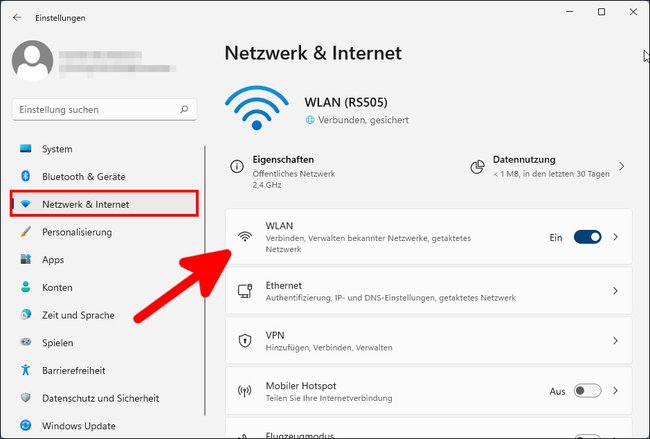Viewport: 650px width, 439px height.
Task: Open Ethernet settings via its chevron
Action: click(x=616, y=291)
